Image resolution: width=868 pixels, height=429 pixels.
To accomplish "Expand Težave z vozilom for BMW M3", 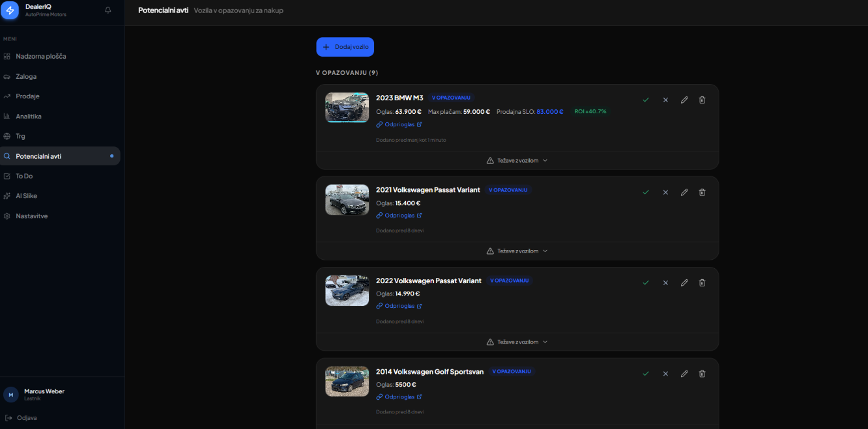I will point(517,160).
